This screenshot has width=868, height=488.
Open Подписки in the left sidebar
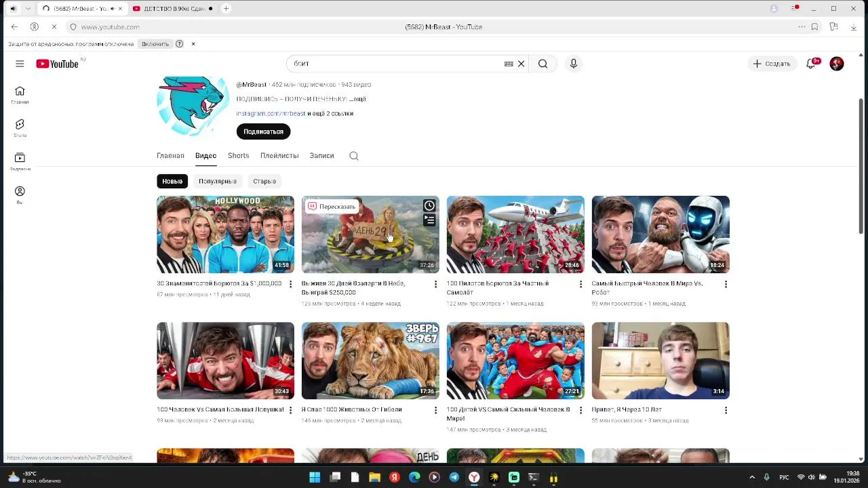click(x=20, y=161)
